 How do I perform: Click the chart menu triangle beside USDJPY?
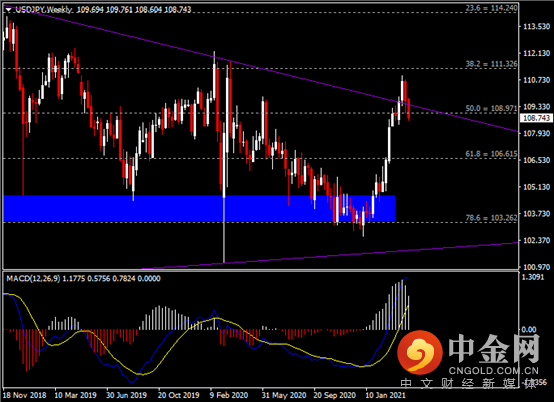(x=8, y=10)
